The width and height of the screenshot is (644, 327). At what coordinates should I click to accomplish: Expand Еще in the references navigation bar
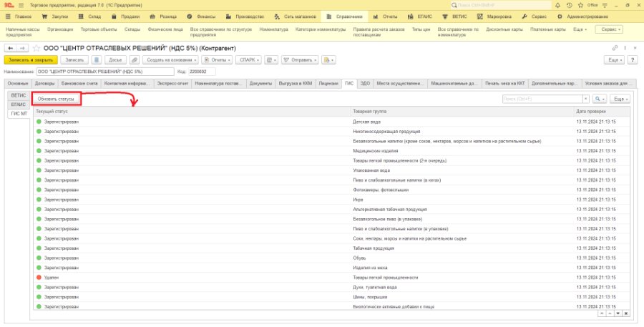pos(580,29)
